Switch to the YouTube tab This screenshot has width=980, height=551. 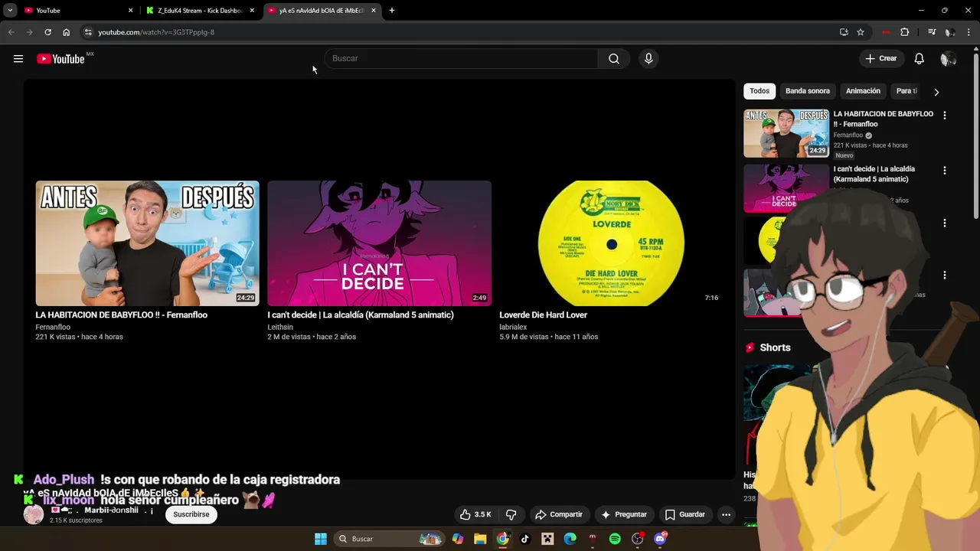[x=77, y=11]
